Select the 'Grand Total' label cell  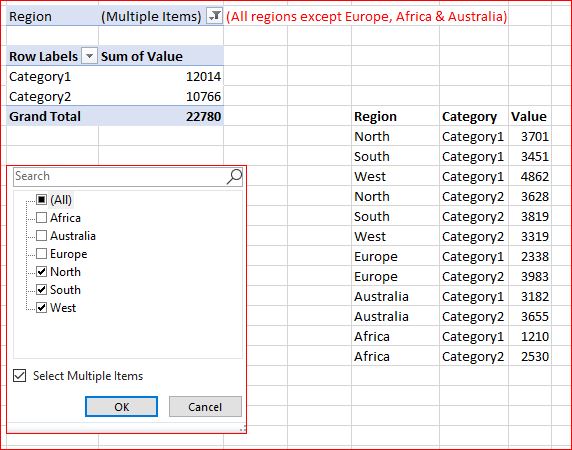52,116
